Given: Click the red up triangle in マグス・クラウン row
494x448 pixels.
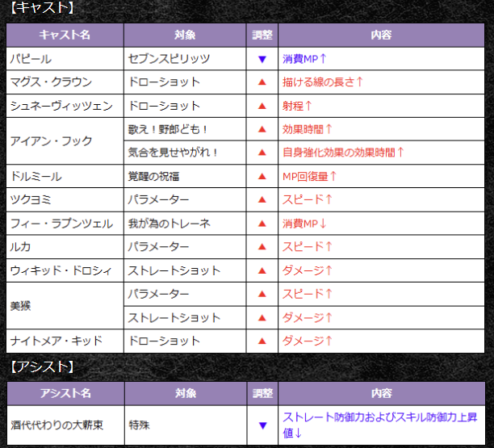Looking at the screenshot, I should [262, 82].
